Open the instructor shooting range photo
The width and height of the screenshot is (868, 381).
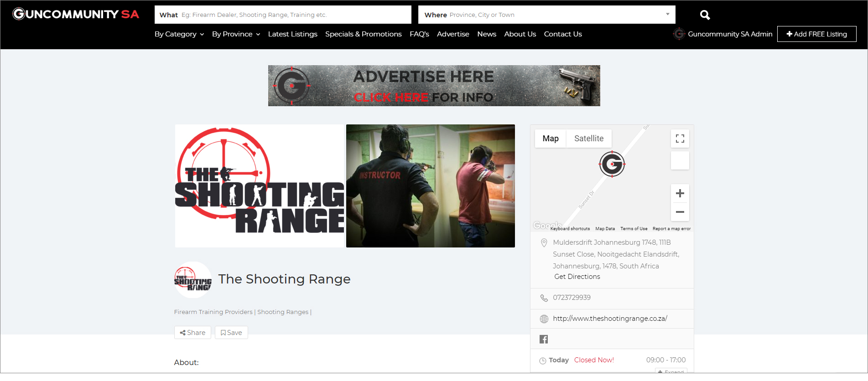pos(430,186)
